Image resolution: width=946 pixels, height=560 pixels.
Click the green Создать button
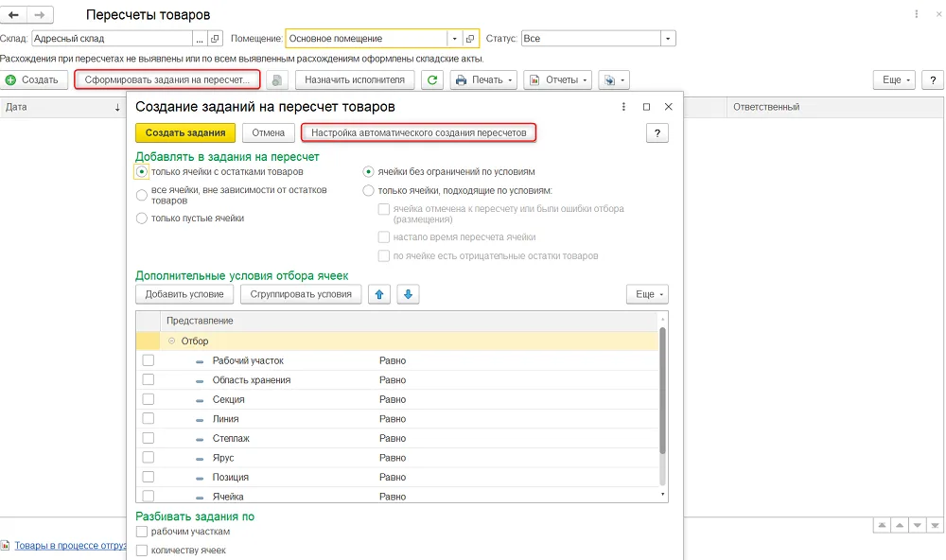coord(33,79)
